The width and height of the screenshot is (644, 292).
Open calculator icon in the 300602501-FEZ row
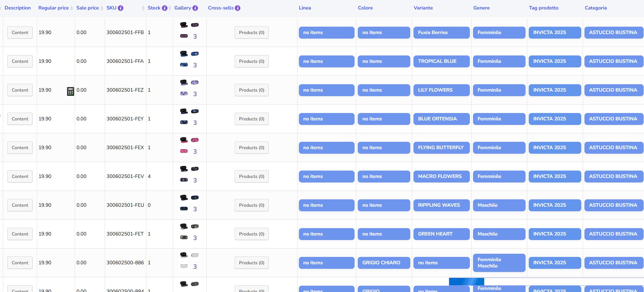coord(70,91)
